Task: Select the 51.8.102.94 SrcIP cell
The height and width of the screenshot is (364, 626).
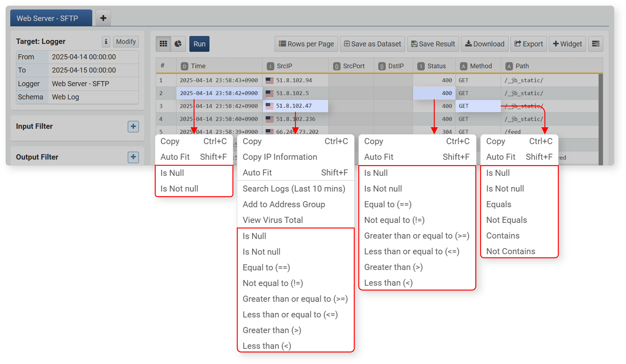Action: (x=295, y=80)
